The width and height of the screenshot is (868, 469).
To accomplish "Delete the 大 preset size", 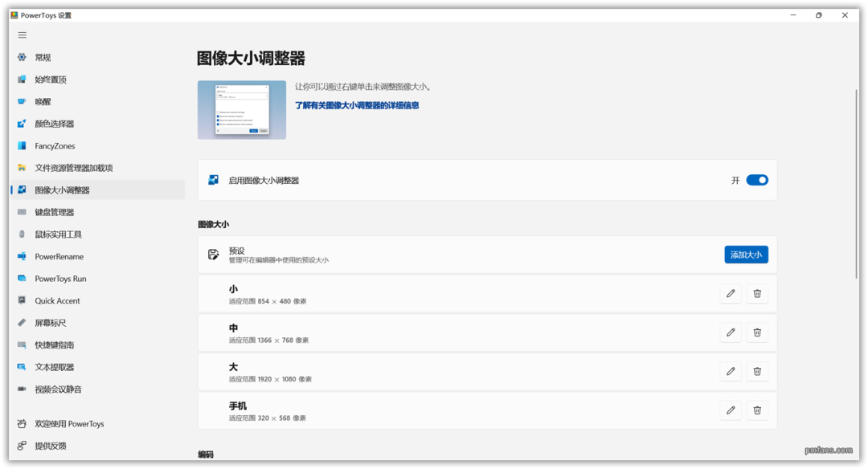I will [x=757, y=371].
